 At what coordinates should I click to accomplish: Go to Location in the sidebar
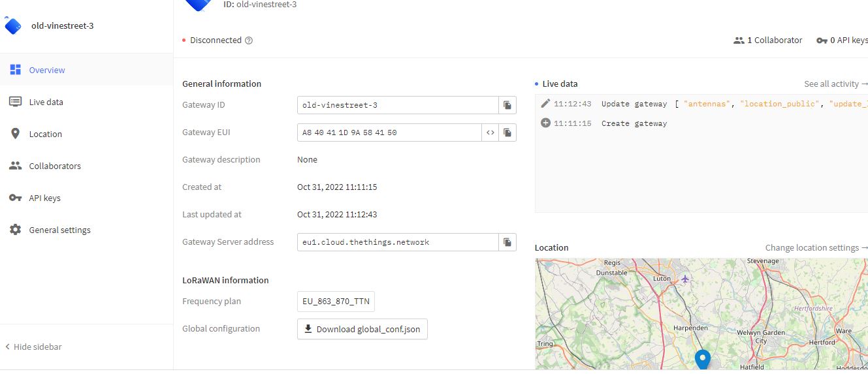point(45,134)
